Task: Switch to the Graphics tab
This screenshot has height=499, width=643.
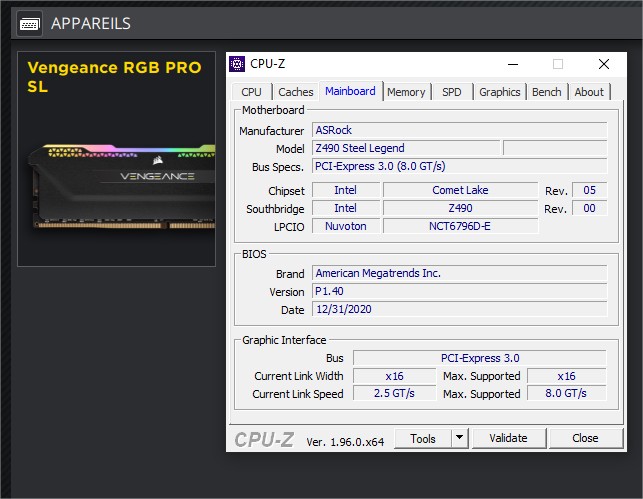Action: pos(499,92)
